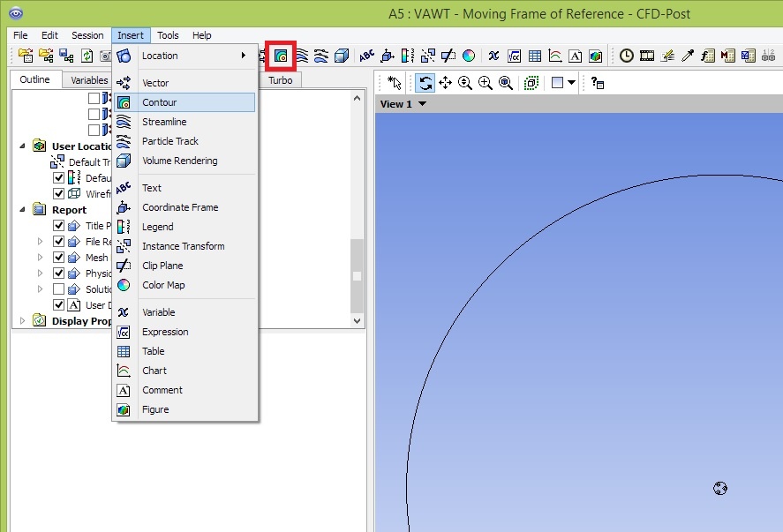Activate the Zoom tool in viewer toolbar

coord(465,83)
